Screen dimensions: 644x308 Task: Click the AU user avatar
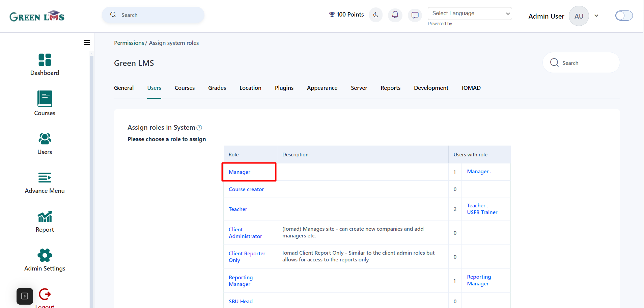tap(579, 16)
